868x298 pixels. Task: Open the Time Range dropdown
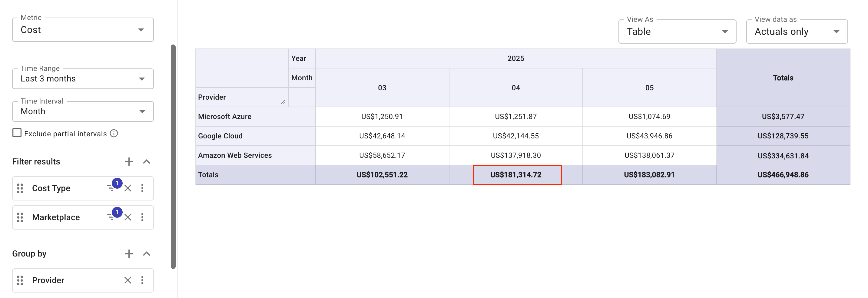83,79
